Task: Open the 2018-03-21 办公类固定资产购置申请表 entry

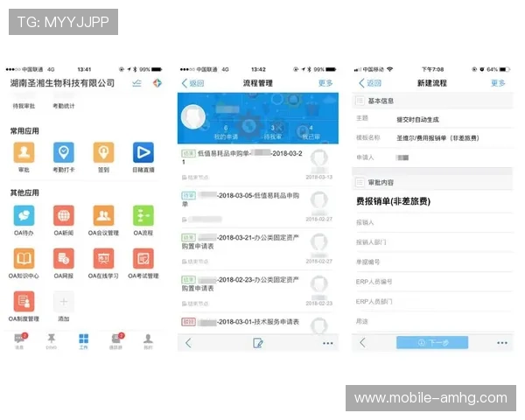Action: pos(257,249)
